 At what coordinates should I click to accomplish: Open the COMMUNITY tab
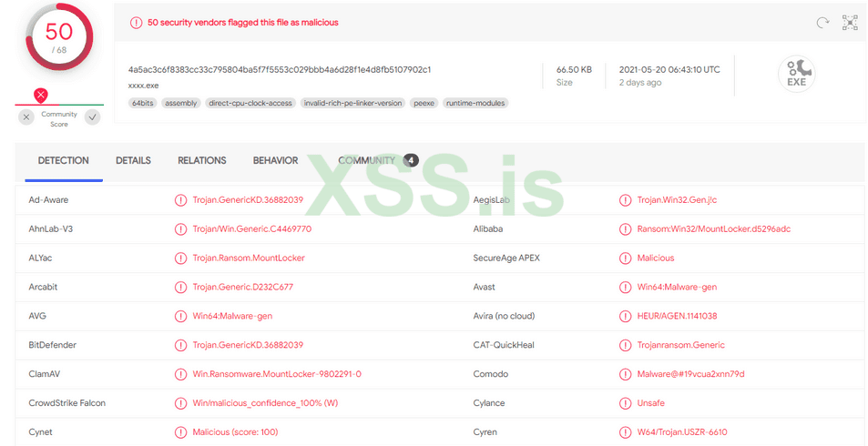coord(366,160)
